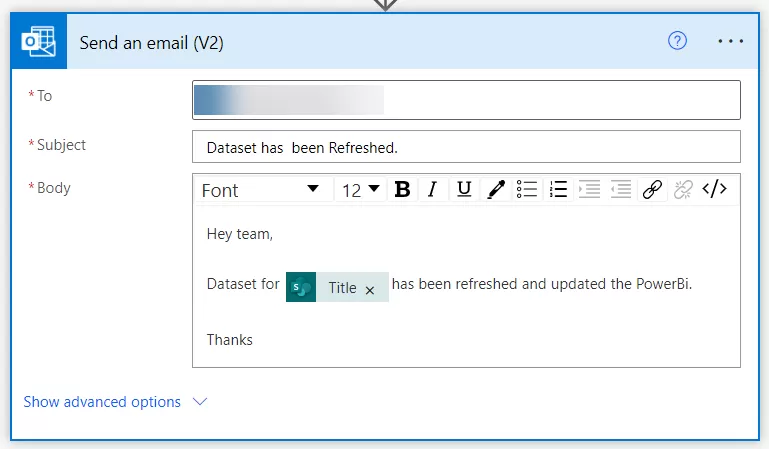Open the help question mark icon
769x449 pixels.
pos(678,41)
